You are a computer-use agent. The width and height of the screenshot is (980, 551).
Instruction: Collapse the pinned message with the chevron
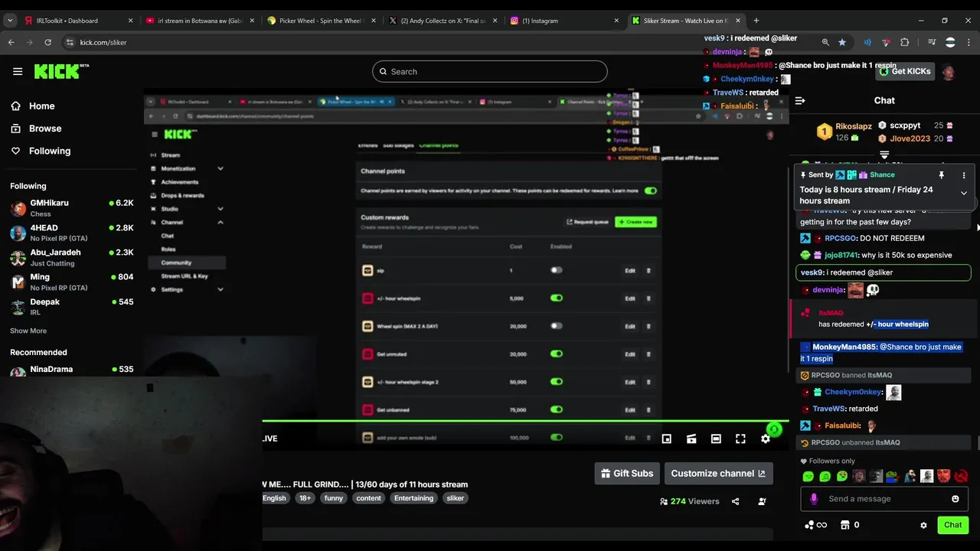964,194
